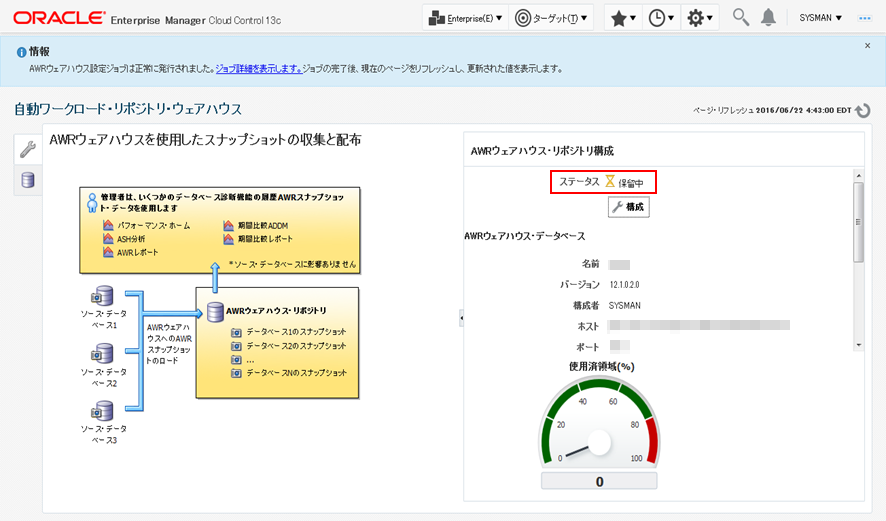Click the 自動ワークロード・リポジトリ・ウェアハウス page title

[128, 109]
